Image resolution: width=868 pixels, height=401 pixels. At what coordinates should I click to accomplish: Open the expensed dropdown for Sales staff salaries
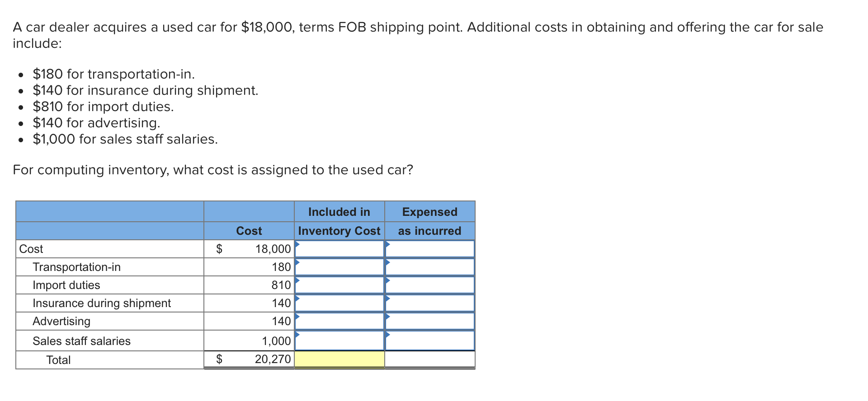pyautogui.click(x=429, y=340)
